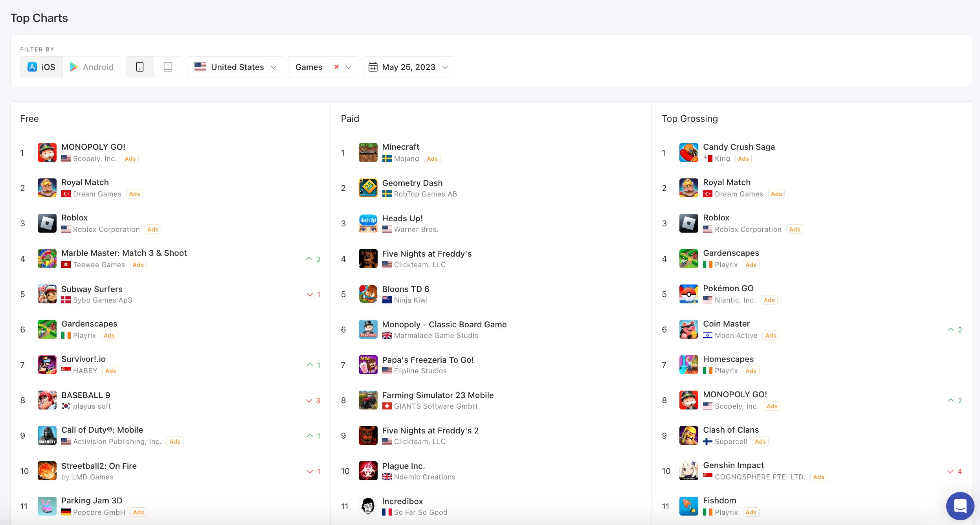Open the United States country dropdown

[x=235, y=67]
